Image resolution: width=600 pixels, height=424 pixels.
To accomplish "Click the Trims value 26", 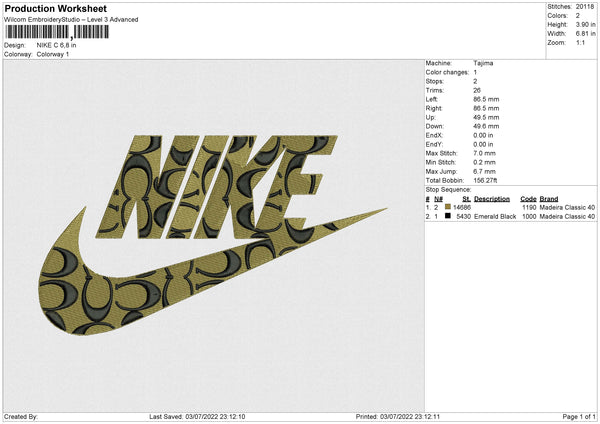I will point(477,91).
